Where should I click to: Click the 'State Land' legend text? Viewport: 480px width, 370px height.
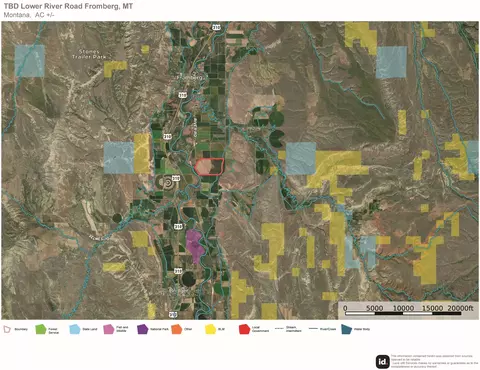pyautogui.click(x=90, y=329)
